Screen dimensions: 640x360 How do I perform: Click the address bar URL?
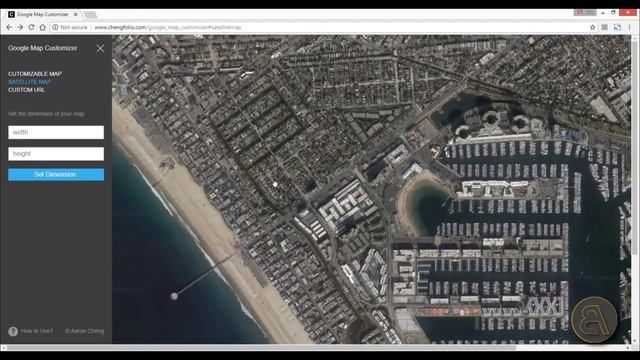coord(168,27)
